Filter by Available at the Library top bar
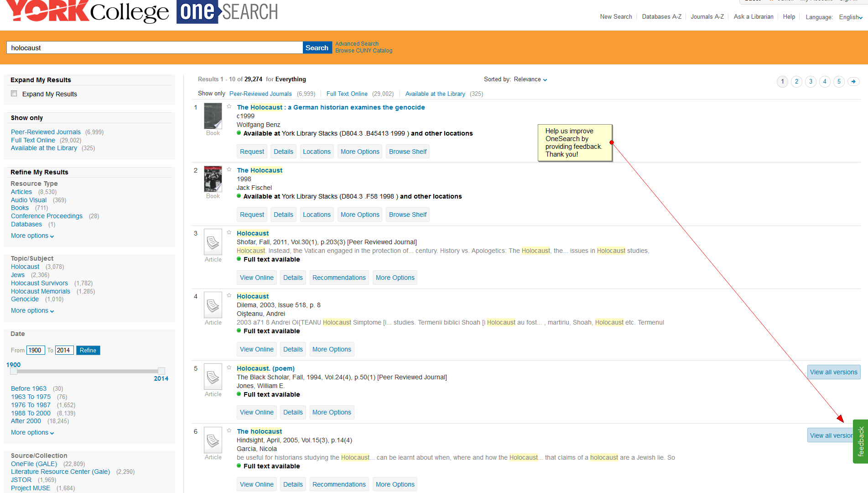This screenshot has height=493, width=868. (x=435, y=94)
